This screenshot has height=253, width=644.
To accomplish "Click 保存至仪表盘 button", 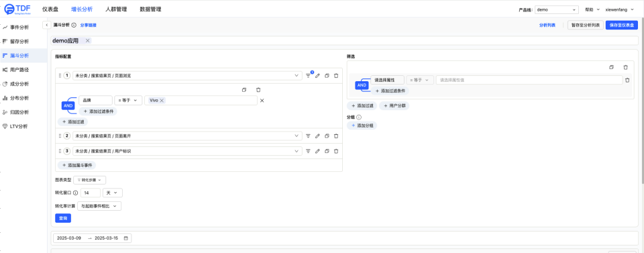I will pos(622,25).
